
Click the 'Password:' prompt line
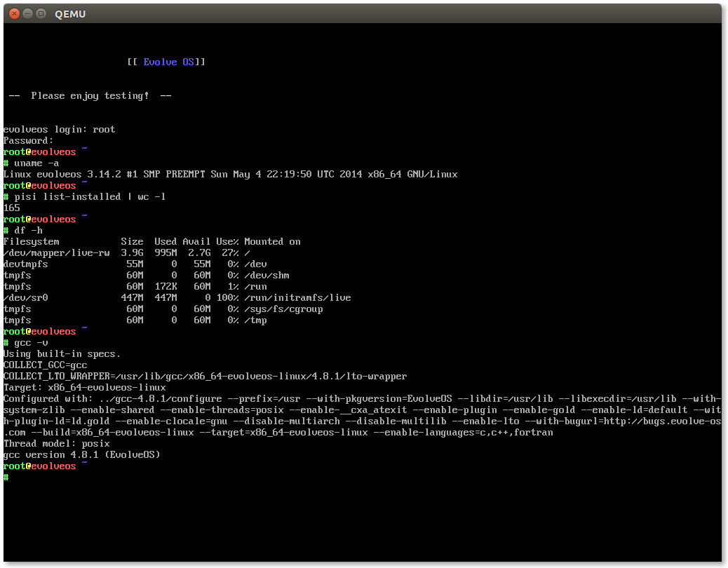click(28, 141)
